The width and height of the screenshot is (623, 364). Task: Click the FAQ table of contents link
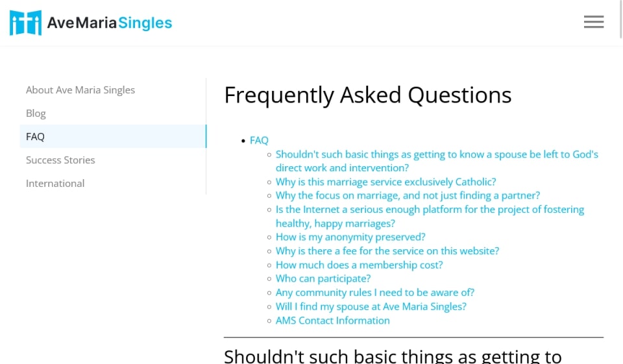point(259,140)
